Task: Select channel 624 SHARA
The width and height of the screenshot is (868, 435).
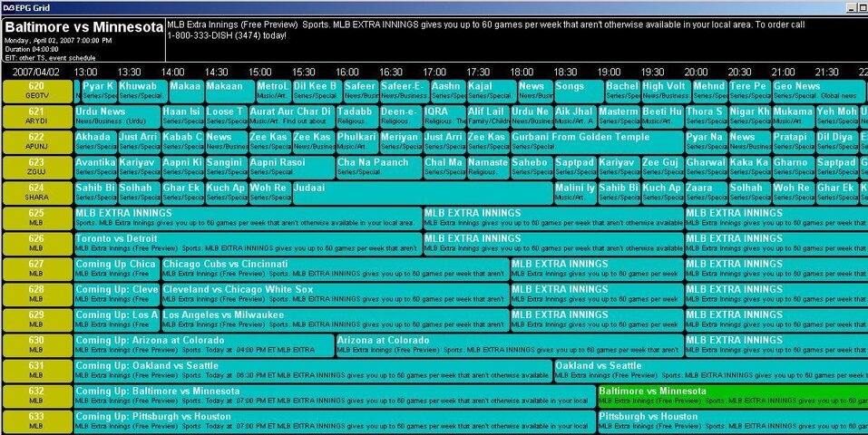Action: point(37,193)
